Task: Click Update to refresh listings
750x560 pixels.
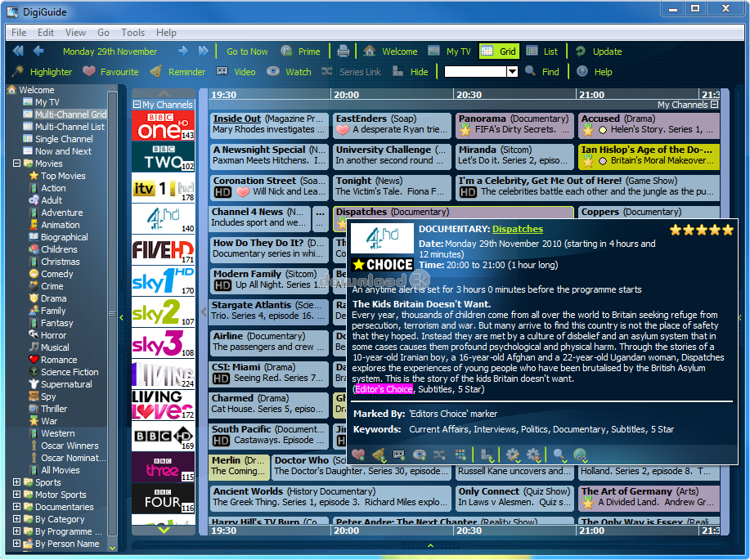Action: click(599, 52)
